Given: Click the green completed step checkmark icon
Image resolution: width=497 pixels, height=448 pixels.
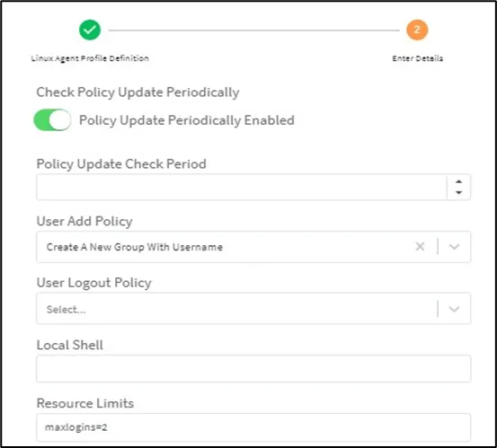Looking at the screenshot, I should tap(90, 31).
